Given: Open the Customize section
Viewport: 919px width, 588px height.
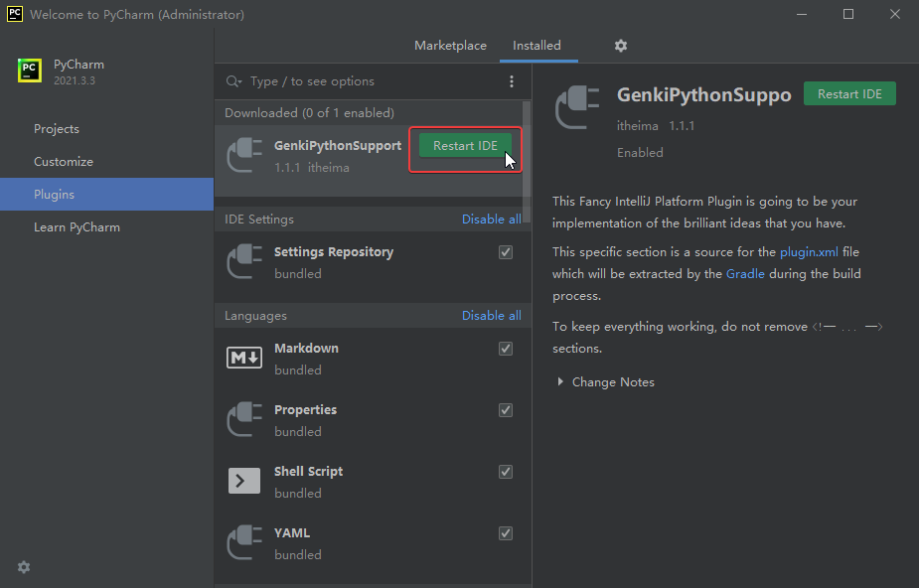Looking at the screenshot, I should coord(106,162).
